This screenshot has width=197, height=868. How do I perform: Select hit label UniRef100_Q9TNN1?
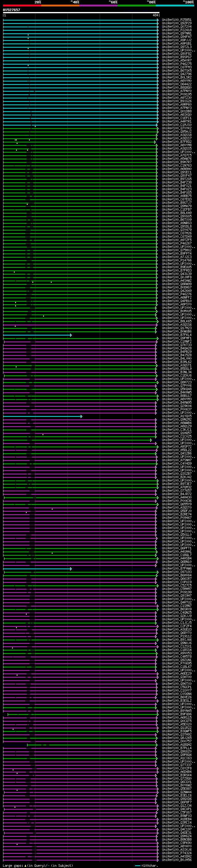[177, 33]
